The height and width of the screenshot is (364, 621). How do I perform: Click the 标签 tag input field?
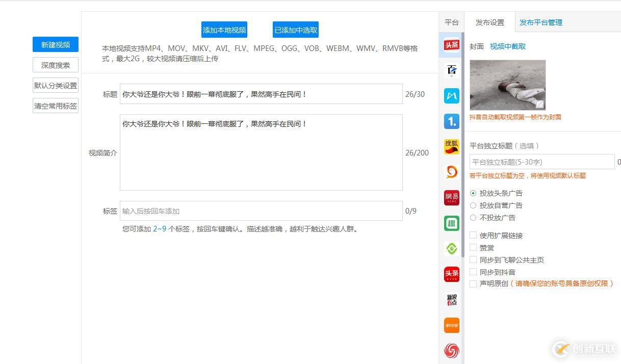point(261,211)
